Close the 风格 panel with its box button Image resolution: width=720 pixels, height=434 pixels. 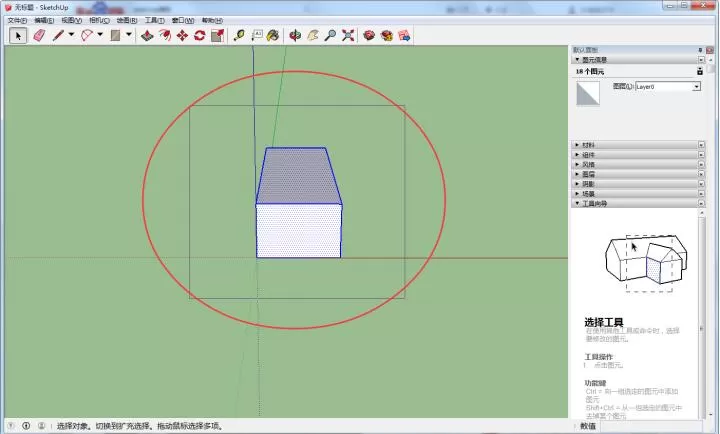click(x=701, y=164)
